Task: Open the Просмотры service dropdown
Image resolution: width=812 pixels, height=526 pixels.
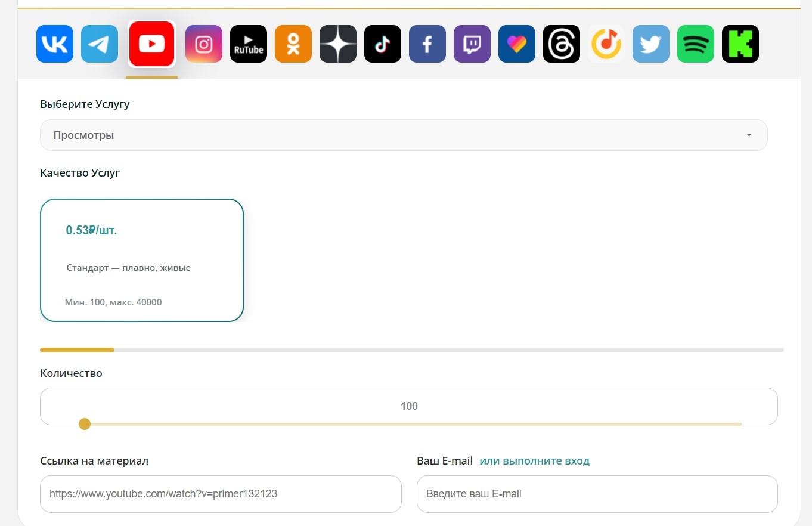Action: point(404,135)
